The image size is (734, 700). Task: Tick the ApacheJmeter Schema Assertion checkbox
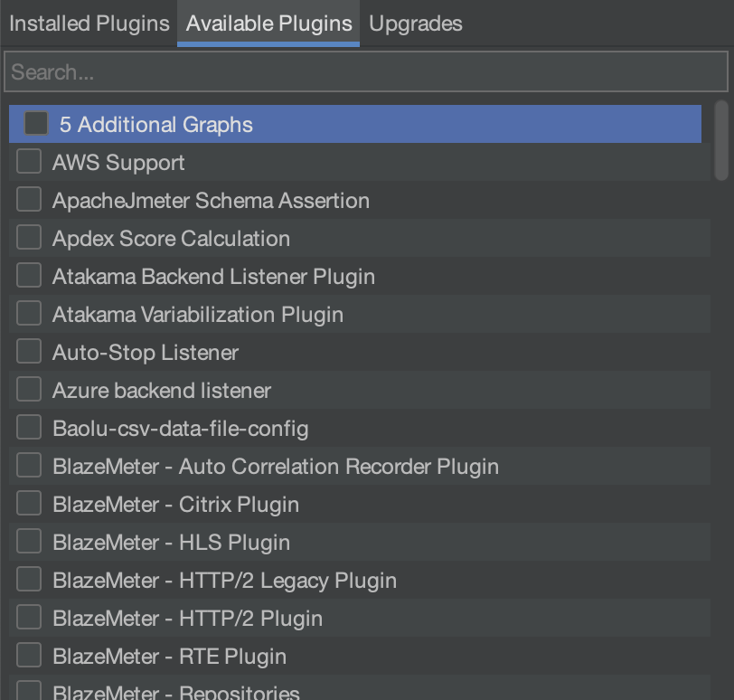[x=29, y=200]
